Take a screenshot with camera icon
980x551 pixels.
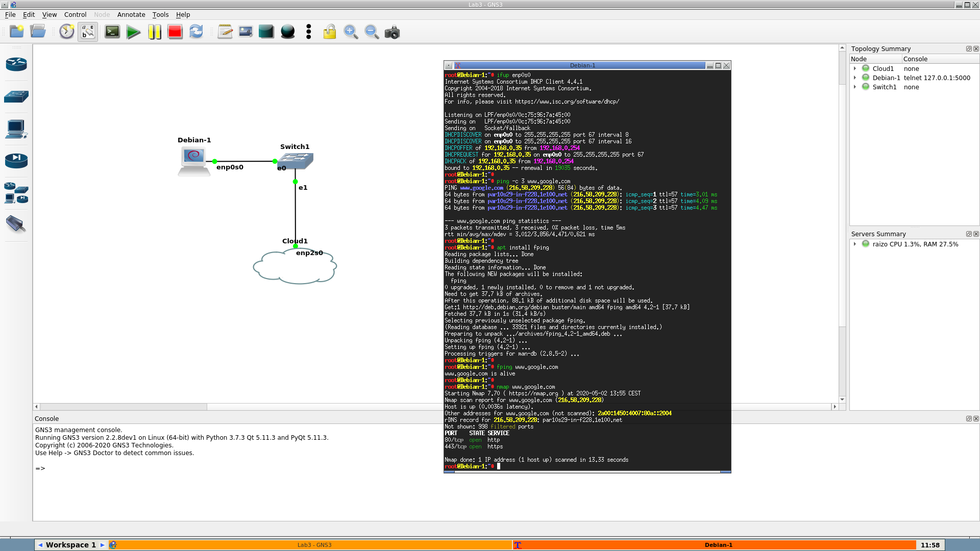click(392, 33)
